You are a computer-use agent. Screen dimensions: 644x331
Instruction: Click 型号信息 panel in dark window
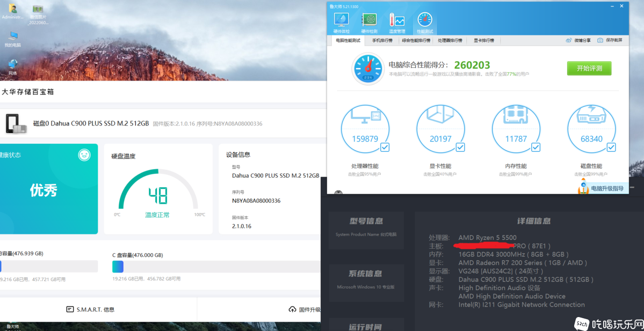tap(366, 230)
